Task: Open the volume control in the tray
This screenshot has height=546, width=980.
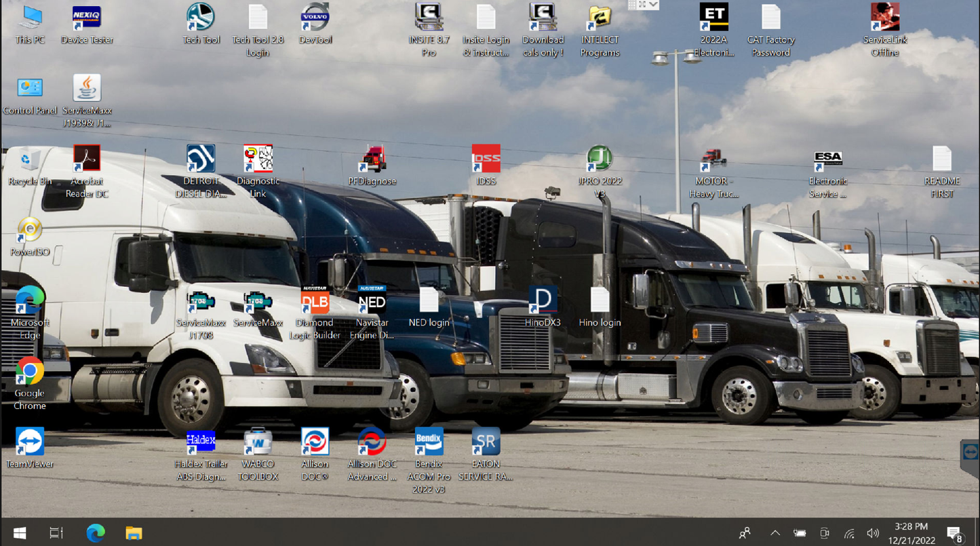Action: (x=873, y=533)
